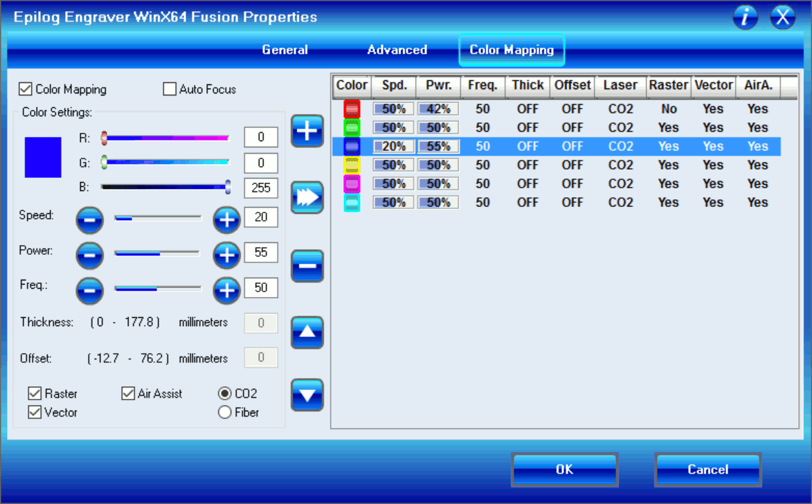
Task: Decrease Speed with the minus button
Action: (89, 220)
